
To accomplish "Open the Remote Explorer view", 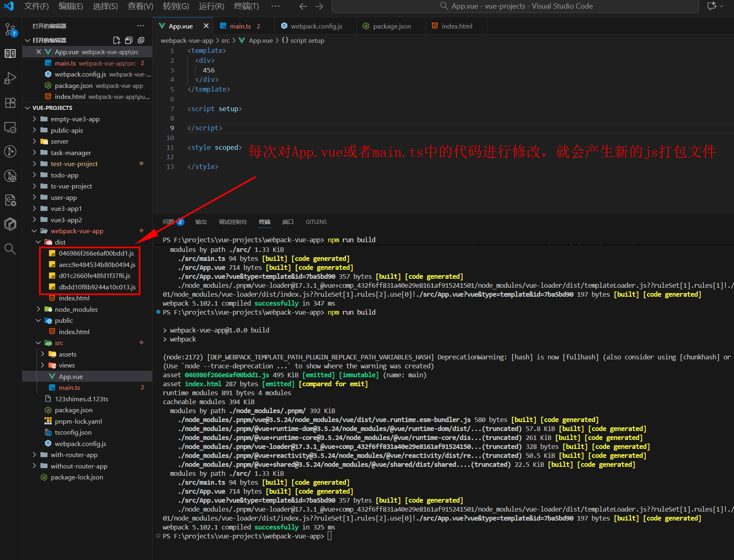I will point(10,127).
